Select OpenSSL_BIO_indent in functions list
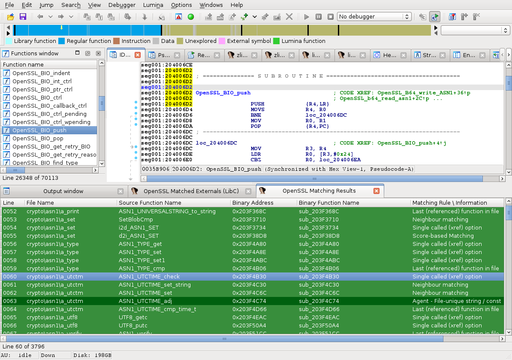Viewport: 512px width, 360px height. tap(49, 73)
